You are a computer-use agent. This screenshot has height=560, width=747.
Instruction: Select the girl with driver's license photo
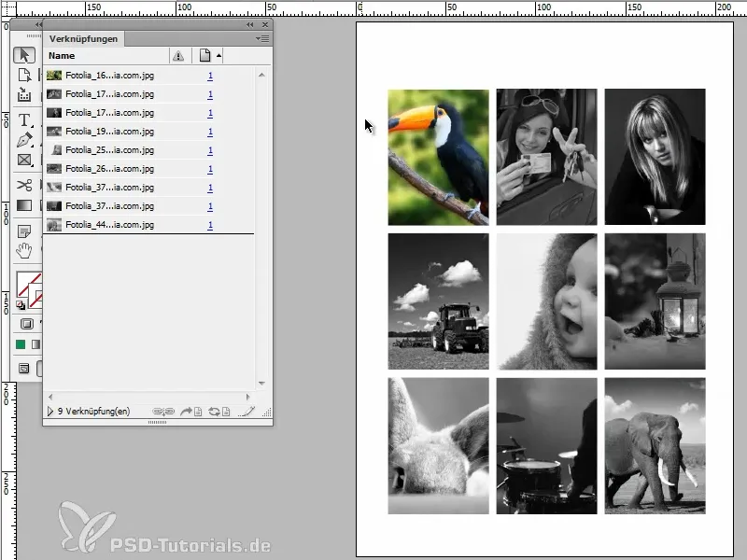pyautogui.click(x=546, y=157)
